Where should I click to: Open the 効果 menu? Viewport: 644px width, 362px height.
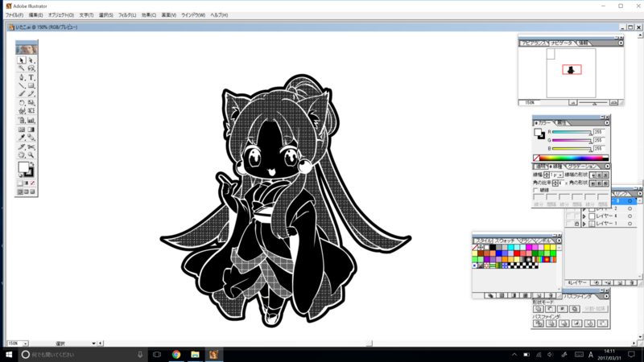pyautogui.click(x=149, y=14)
